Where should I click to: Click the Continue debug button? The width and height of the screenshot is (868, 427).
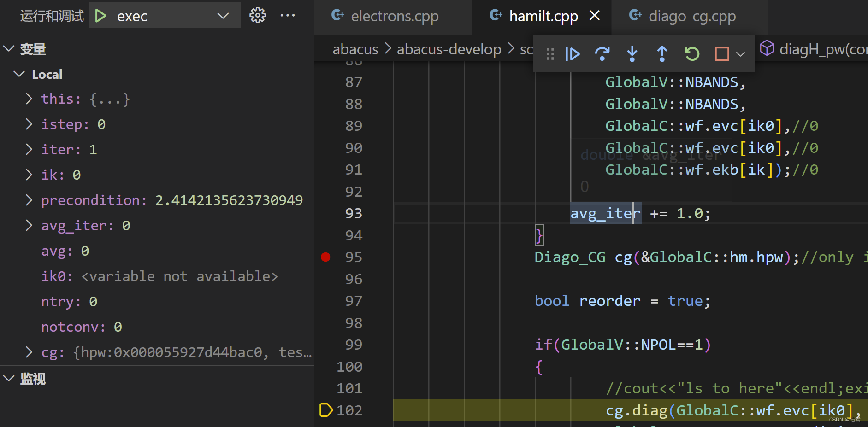[x=572, y=54]
